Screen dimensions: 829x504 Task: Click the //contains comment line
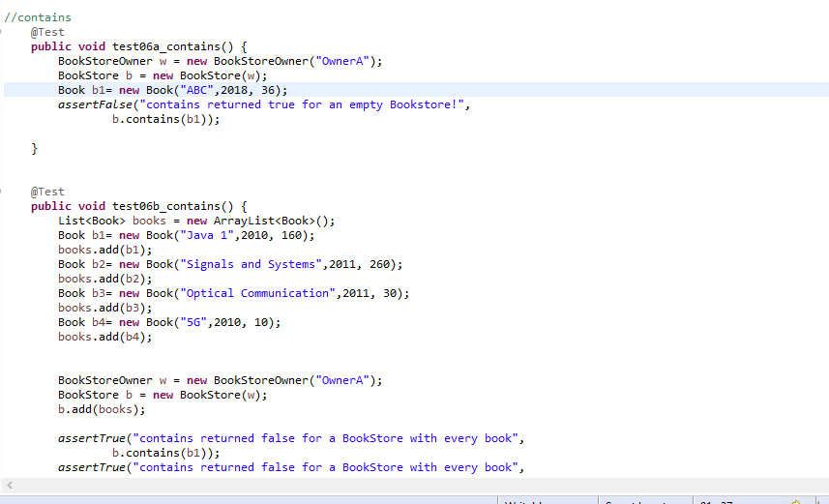[x=38, y=17]
